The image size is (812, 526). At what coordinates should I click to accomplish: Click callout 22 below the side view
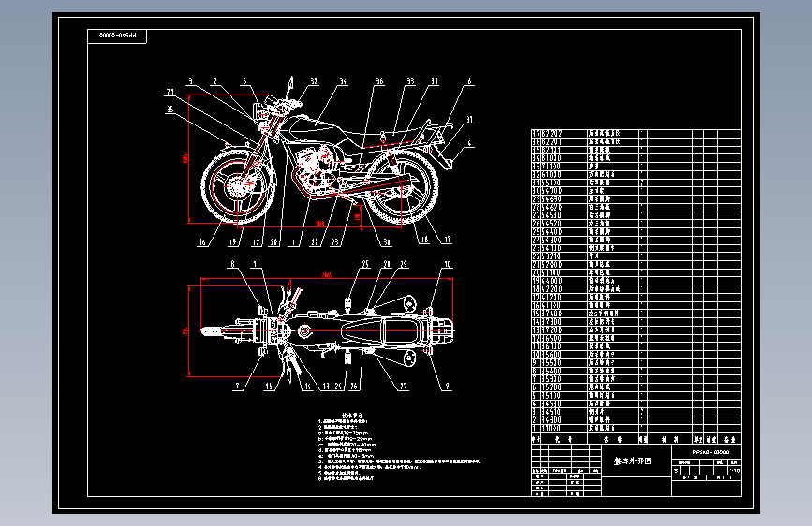[315, 241]
